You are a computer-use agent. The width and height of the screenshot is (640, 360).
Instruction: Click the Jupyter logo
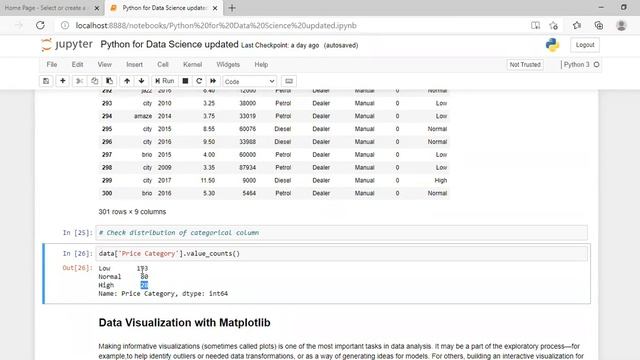click(x=67, y=44)
